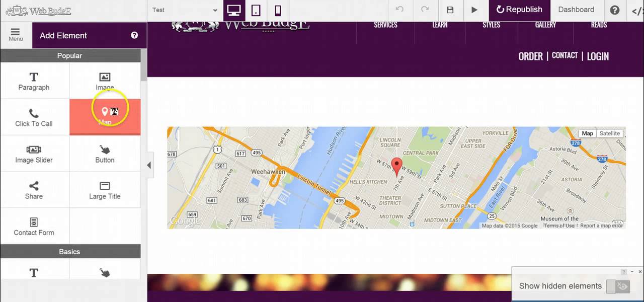Click the red map location pin
This screenshot has height=302, width=644.
click(x=397, y=166)
